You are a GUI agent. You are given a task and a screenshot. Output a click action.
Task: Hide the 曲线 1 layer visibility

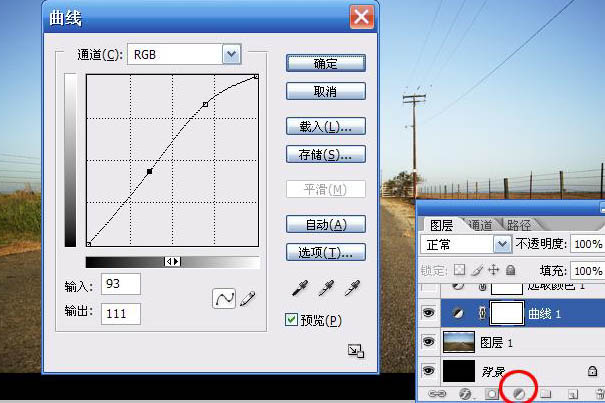coord(429,313)
